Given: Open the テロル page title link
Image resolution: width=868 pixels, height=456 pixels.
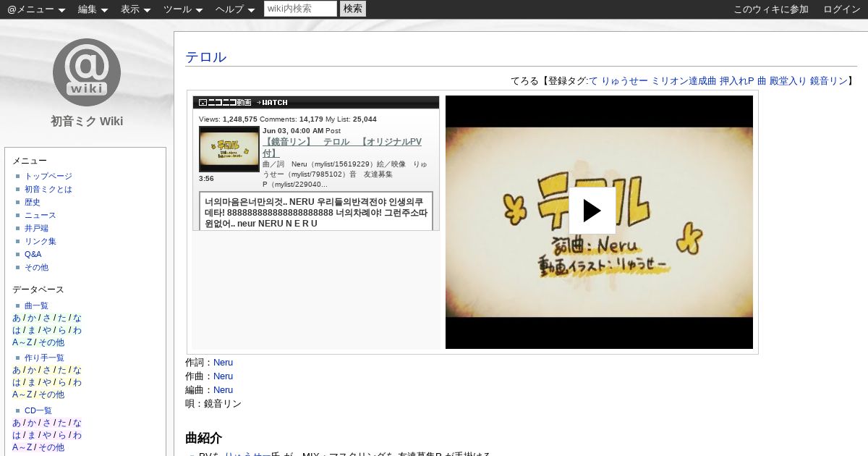Looking at the screenshot, I should tap(205, 57).
